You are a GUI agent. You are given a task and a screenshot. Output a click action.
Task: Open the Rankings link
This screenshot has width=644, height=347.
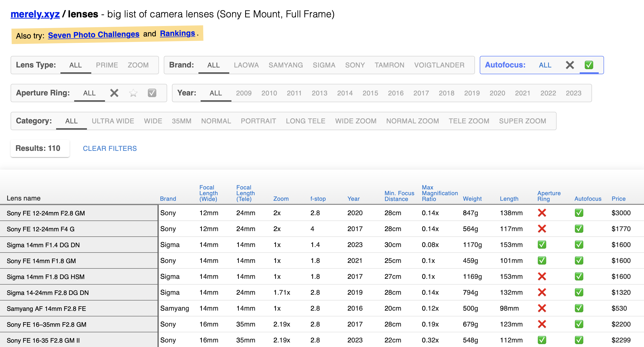pos(177,33)
